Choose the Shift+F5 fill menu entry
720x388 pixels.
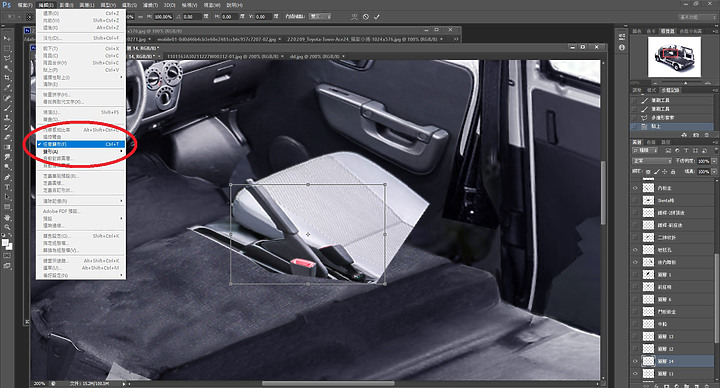tap(81, 112)
